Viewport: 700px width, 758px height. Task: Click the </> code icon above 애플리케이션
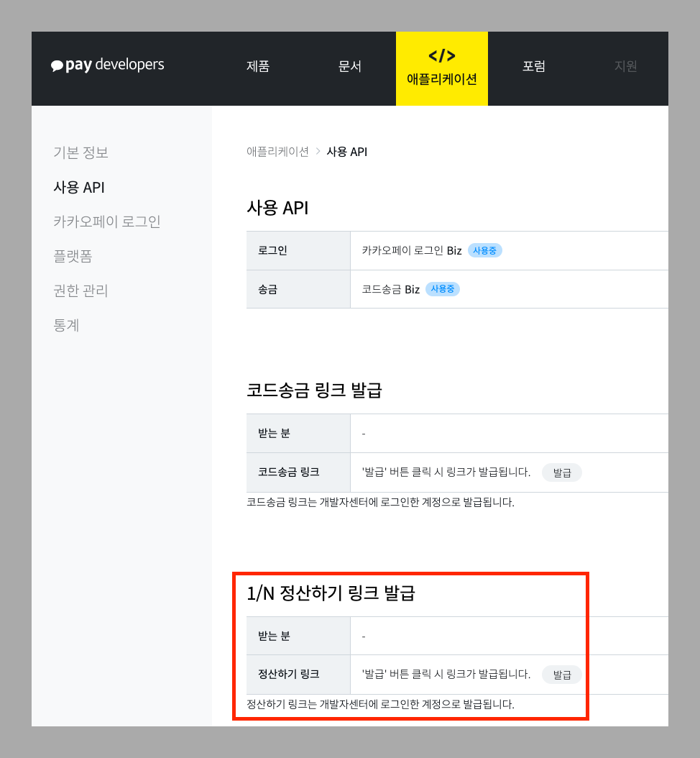tap(441, 55)
